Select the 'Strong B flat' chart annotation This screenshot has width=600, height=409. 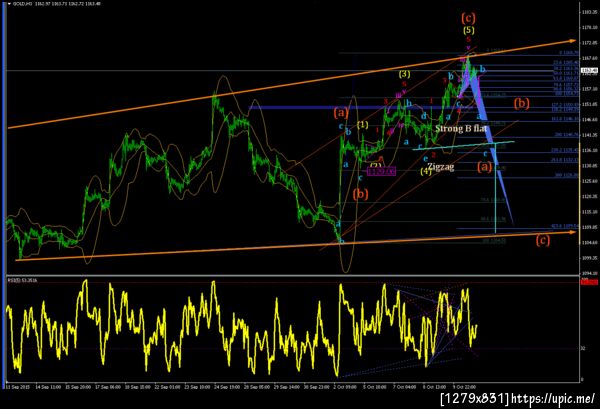461,128
